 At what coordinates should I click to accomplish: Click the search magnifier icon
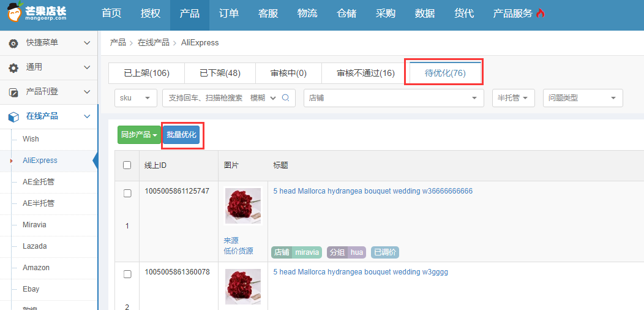point(286,97)
